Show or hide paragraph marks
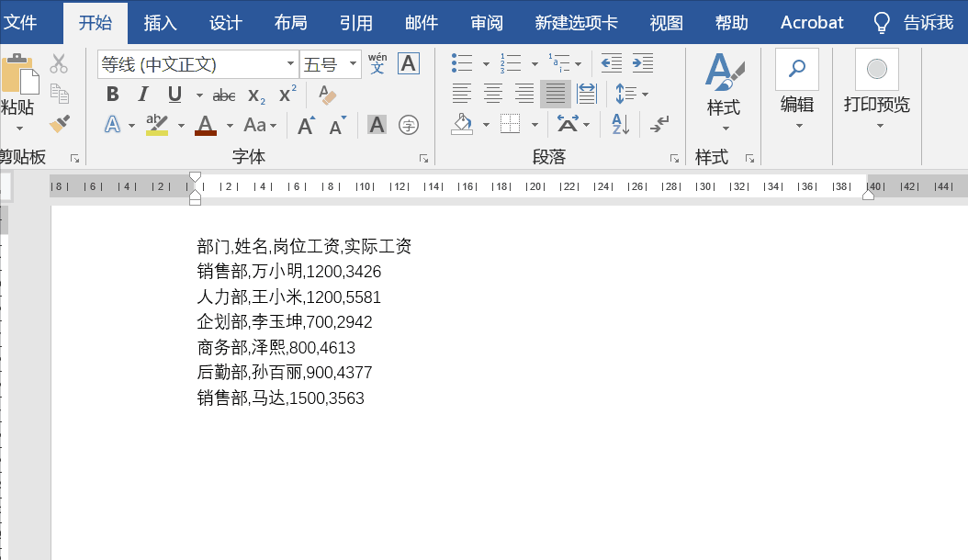Viewport: 968px width, 560px height. click(x=658, y=124)
